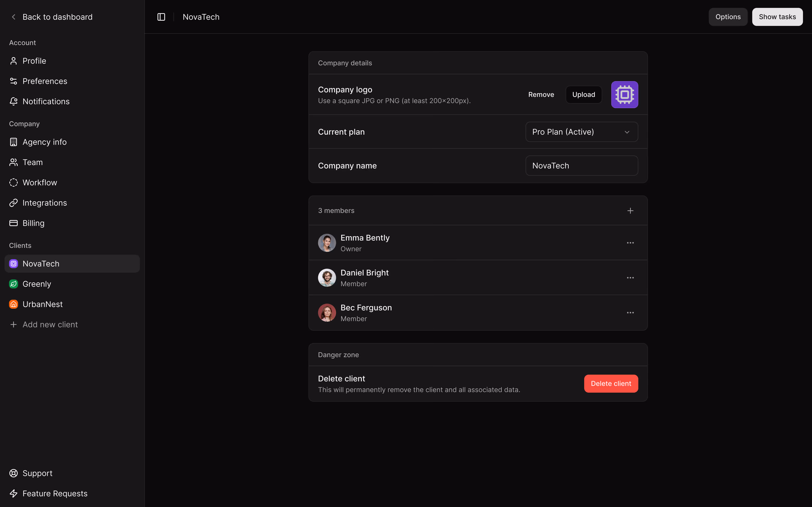
Task: Open the Options menu
Action: pos(728,17)
